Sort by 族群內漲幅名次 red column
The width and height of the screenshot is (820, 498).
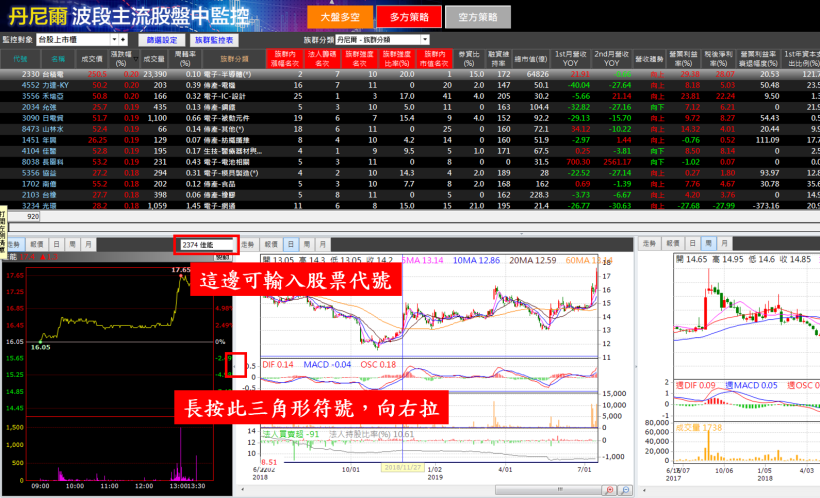click(x=284, y=59)
